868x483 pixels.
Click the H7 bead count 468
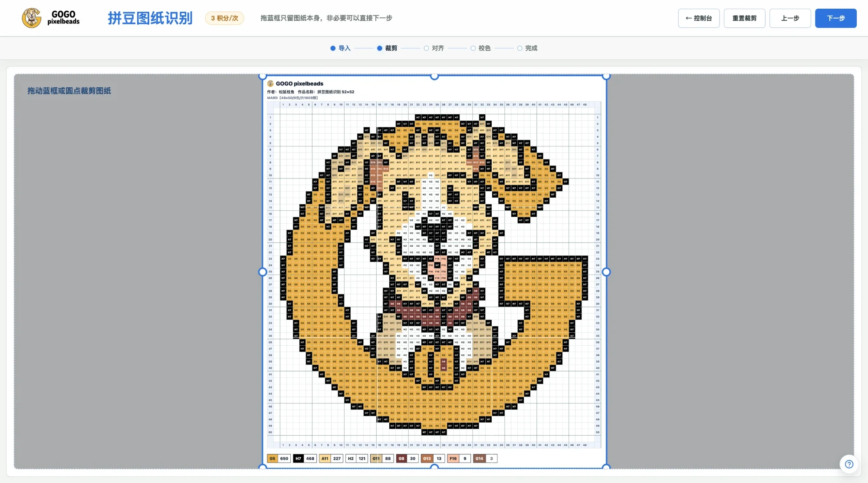[310, 458]
